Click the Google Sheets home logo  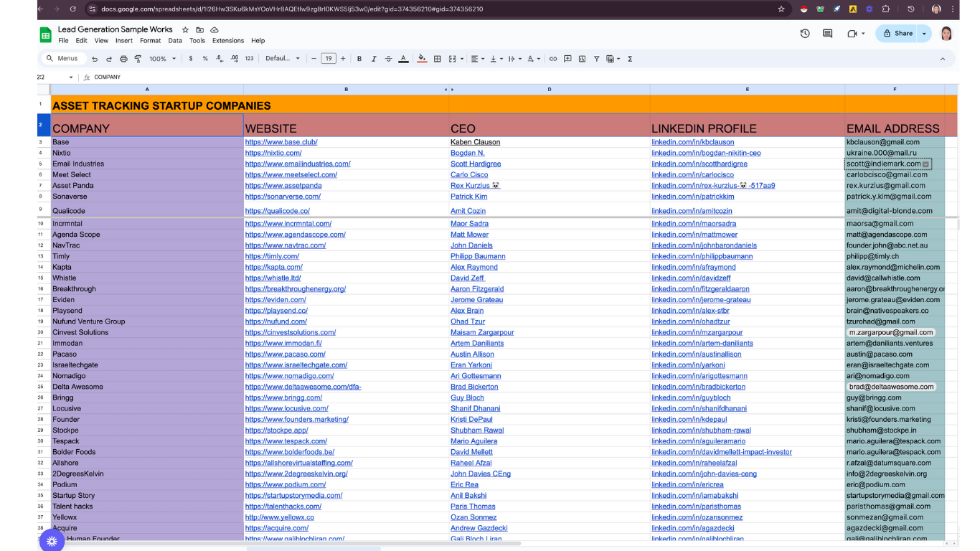point(45,34)
